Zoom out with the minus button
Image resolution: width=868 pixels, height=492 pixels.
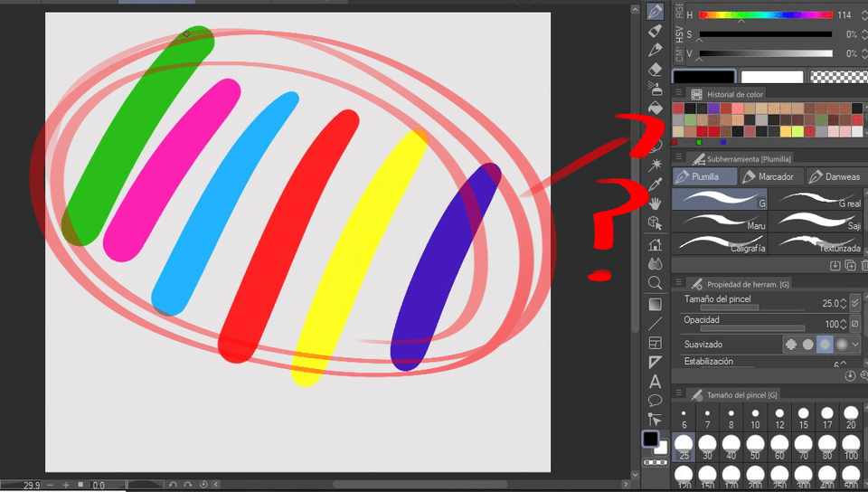tap(51, 485)
